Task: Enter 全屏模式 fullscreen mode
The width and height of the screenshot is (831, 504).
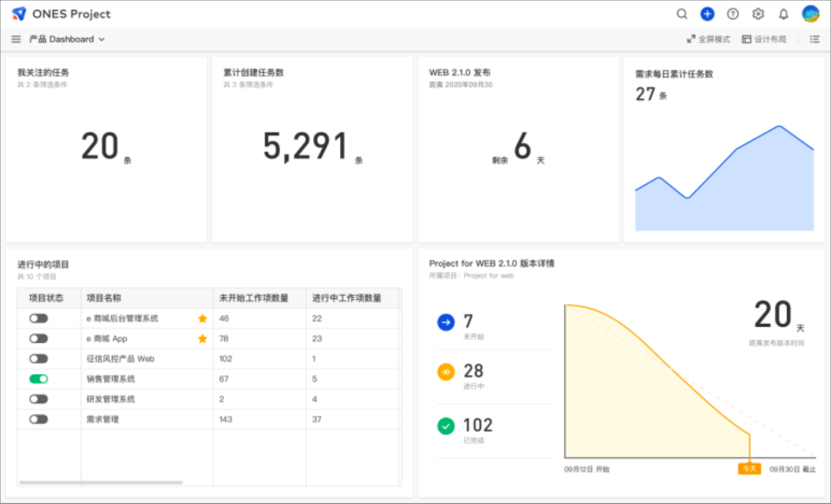Action: click(709, 39)
